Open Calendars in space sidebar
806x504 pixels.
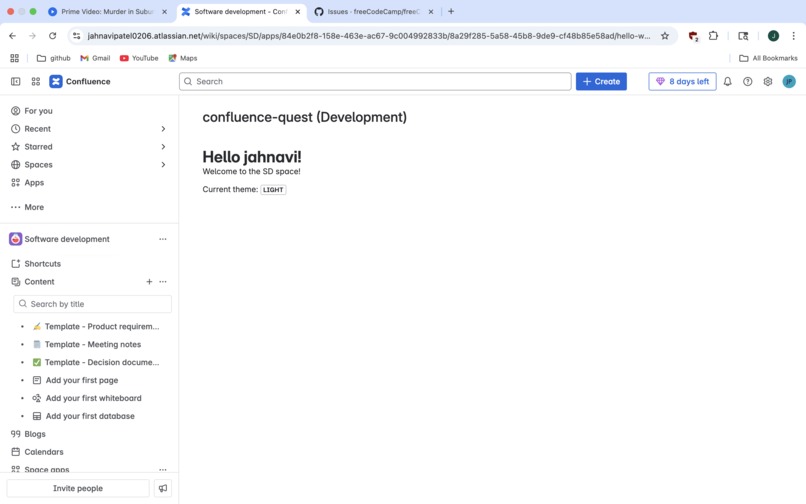pos(38,452)
